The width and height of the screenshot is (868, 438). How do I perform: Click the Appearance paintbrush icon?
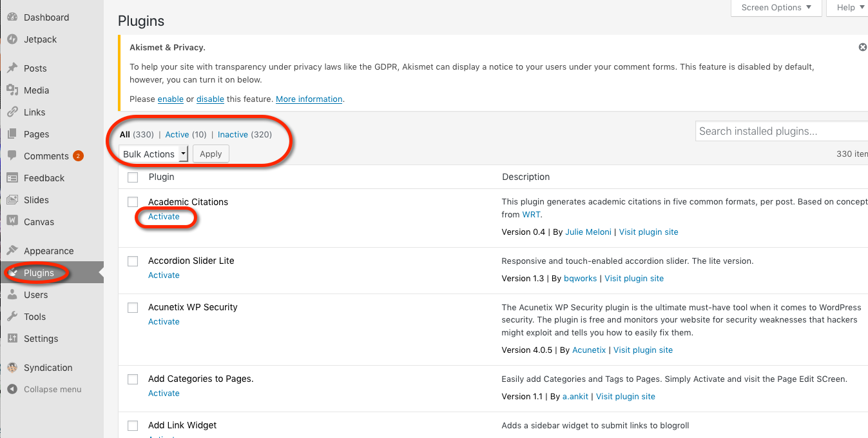pyautogui.click(x=12, y=251)
